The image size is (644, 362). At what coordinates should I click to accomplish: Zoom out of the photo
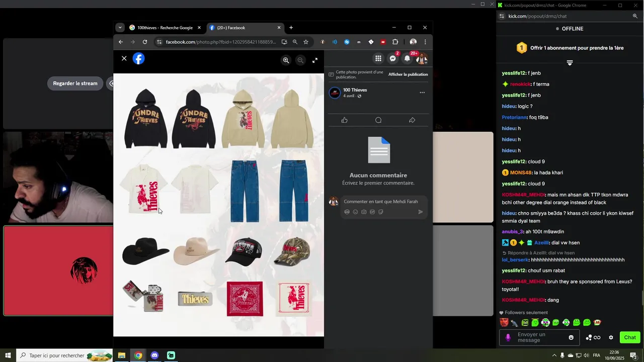[300, 60]
